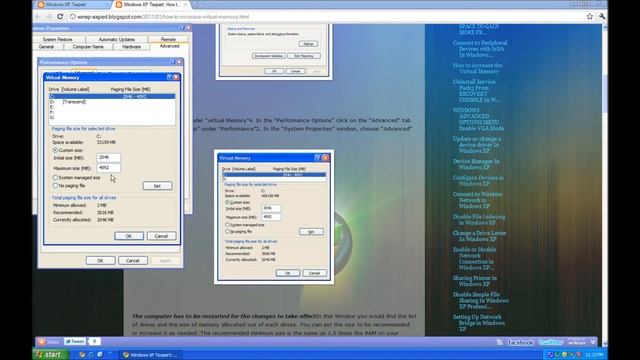
Task: Open 'Sharing Printer in Windows XP' link
Action: point(474,281)
